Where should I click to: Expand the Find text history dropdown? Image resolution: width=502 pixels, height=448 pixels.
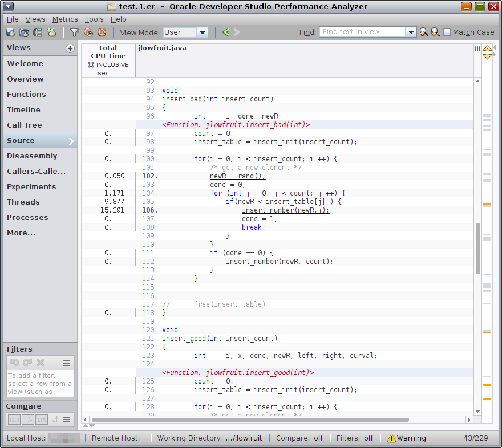coord(411,32)
